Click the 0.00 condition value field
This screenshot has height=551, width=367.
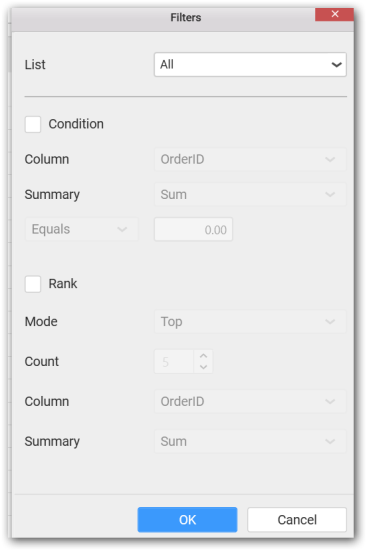click(193, 229)
